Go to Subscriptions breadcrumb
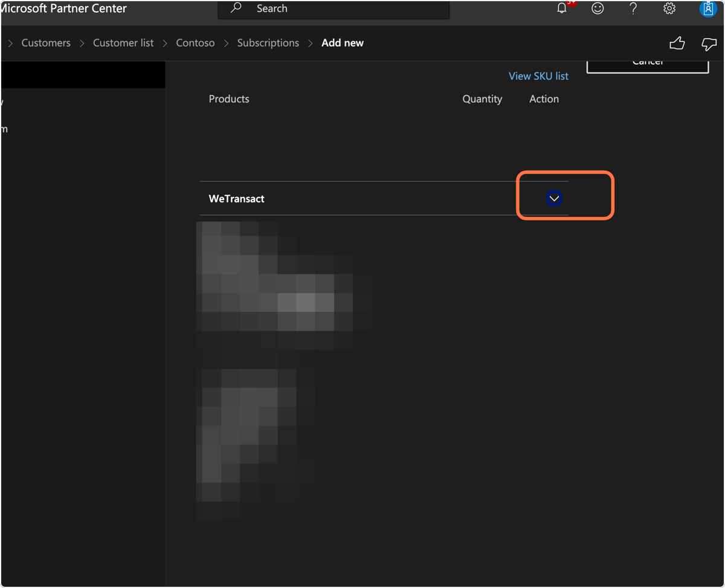This screenshot has width=725, height=588. pos(268,43)
